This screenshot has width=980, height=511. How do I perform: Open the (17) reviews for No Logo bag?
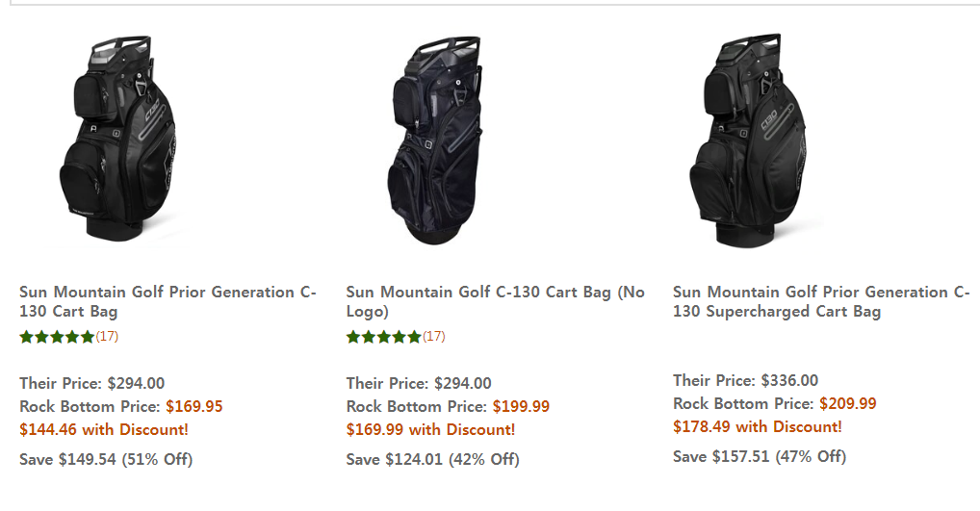(434, 337)
